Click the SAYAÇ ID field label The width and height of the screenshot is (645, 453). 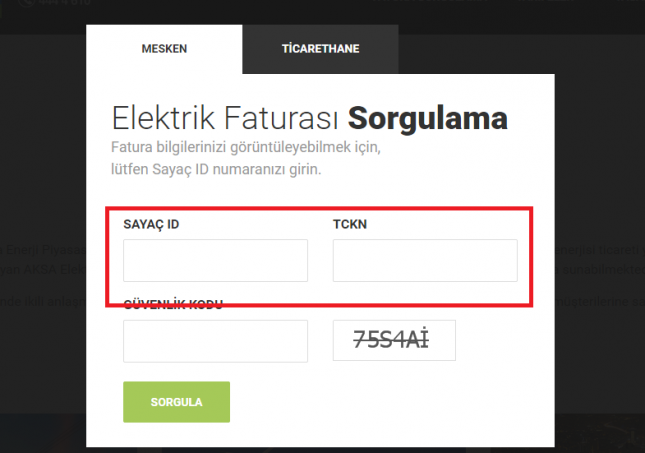pos(151,223)
